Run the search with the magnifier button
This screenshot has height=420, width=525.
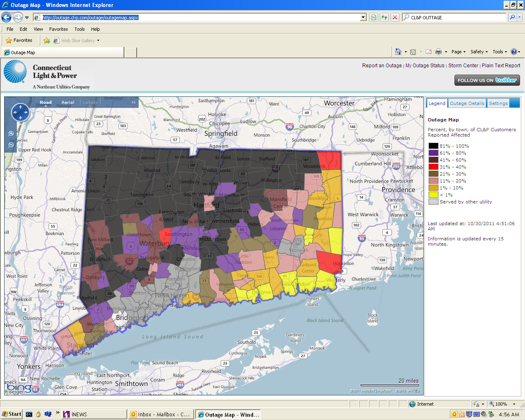(512, 18)
